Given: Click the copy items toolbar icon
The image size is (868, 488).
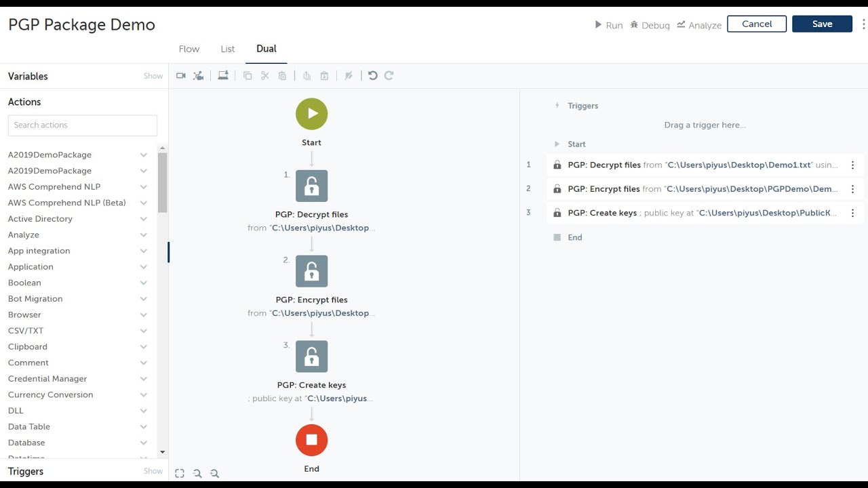Looking at the screenshot, I should [248, 76].
